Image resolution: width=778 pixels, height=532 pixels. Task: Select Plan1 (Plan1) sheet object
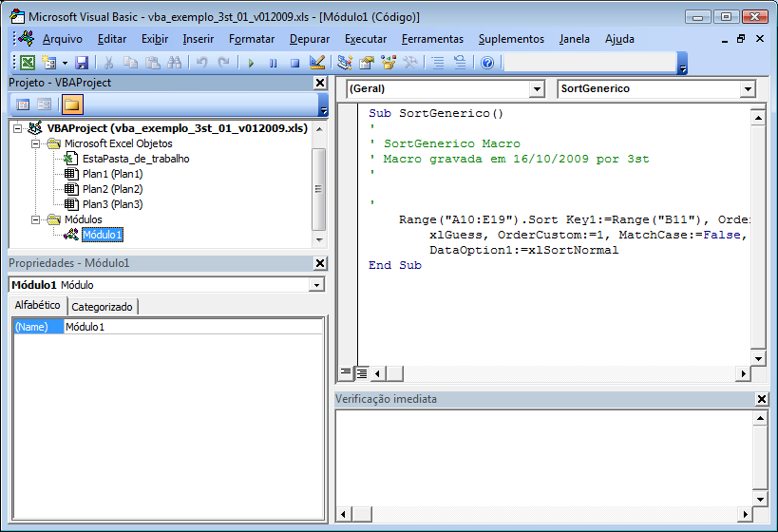point(113,174)
